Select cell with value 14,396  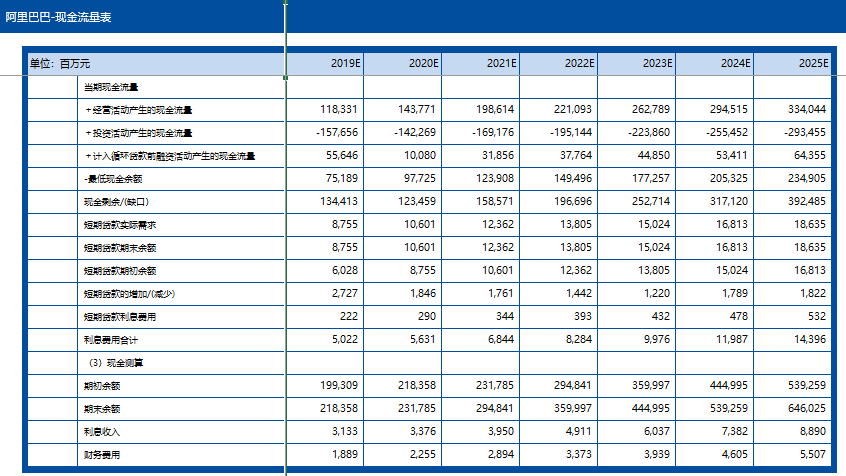tap(793, 340)
